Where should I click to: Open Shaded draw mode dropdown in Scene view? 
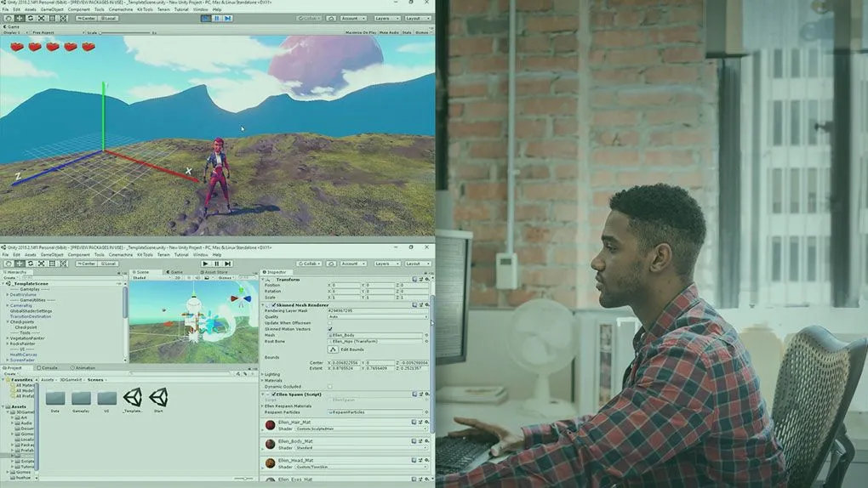coord(151,278)
